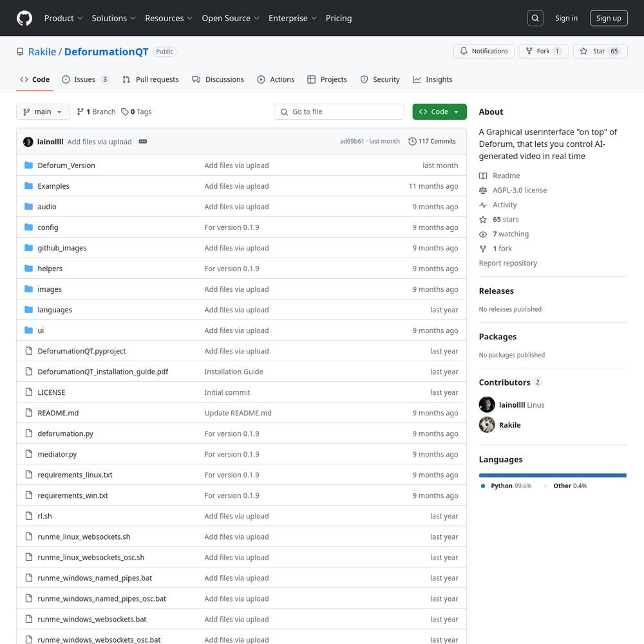Open the Enterprise dropdown menu

292,18
